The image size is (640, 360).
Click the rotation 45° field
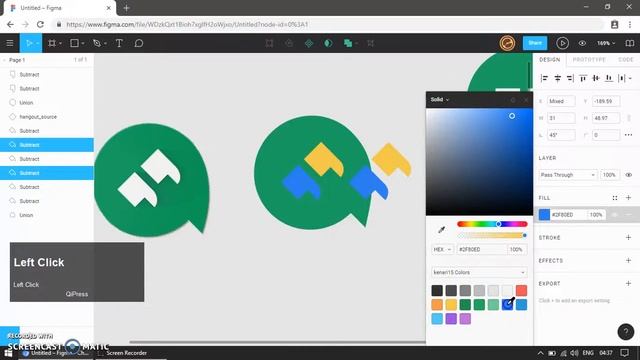coord(561,135)
